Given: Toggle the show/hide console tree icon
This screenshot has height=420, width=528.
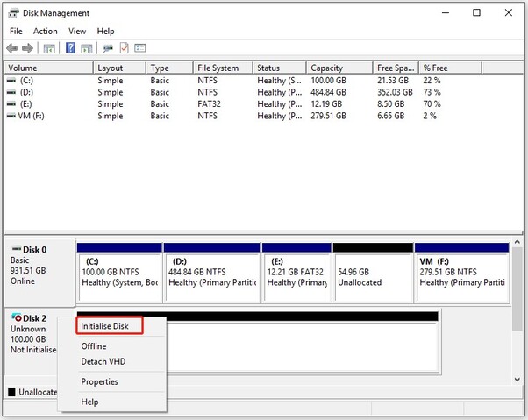Looking at the screenshot, I should (50, 48).
